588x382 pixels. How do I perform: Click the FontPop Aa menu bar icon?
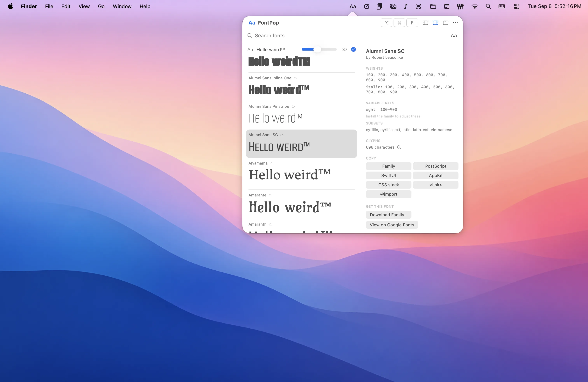(353, 6)
